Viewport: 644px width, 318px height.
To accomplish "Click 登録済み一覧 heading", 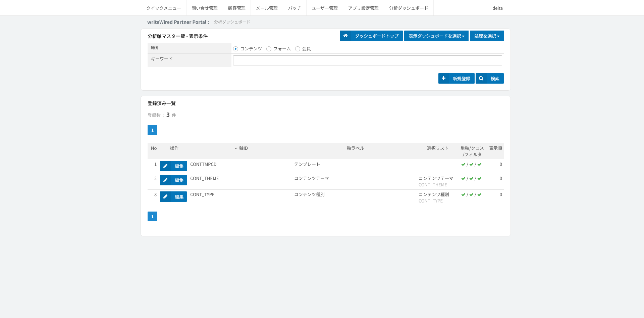I will coord(162,103).
